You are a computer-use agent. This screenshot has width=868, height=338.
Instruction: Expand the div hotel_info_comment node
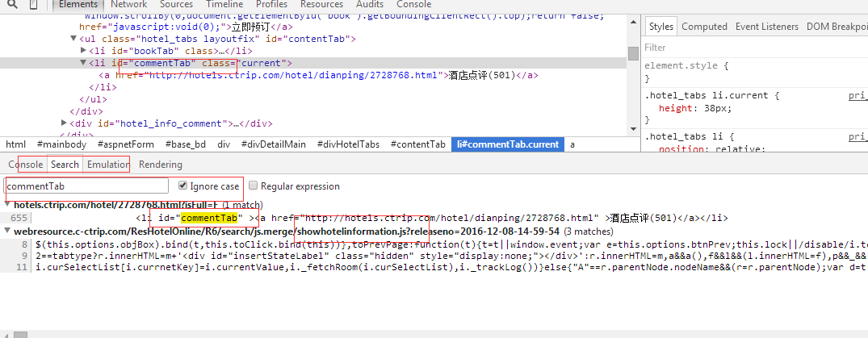(x=64, y=123)
